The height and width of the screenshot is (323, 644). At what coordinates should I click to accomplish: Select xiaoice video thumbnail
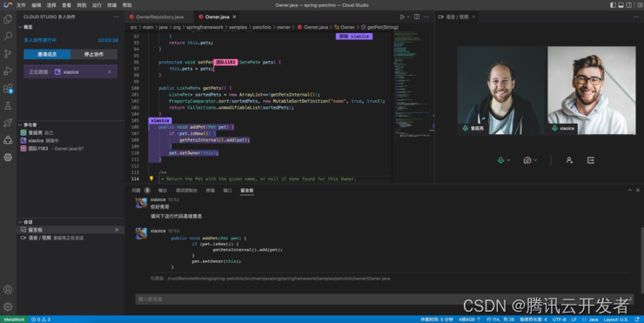click(592, 90)
